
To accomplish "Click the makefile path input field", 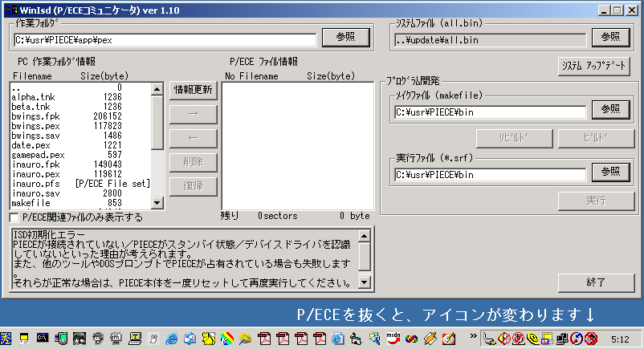I will pyautogui.click(x=490, y=112).
